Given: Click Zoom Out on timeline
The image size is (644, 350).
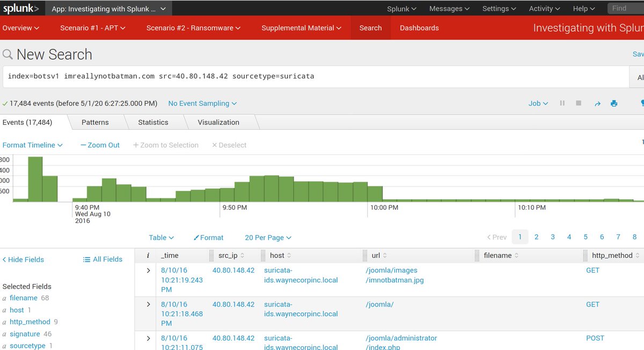Looking at the screenshot, I should point(100,145).
